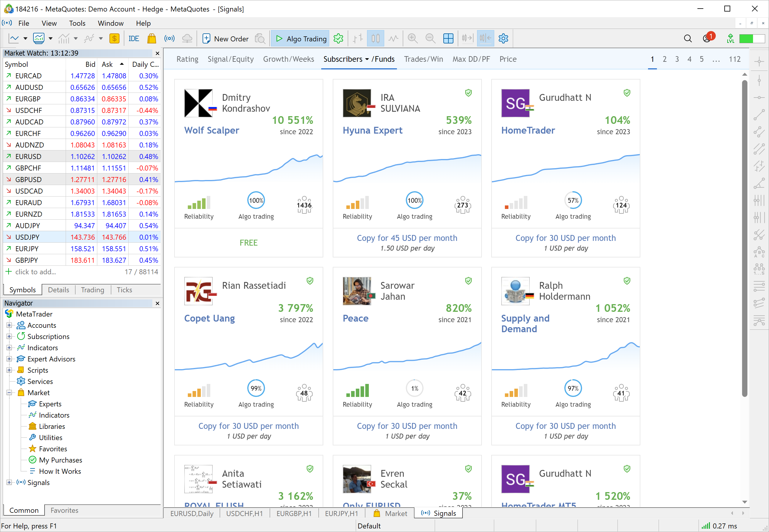
Task: Expand the Accounts tree node
Action: pos(9,325)
